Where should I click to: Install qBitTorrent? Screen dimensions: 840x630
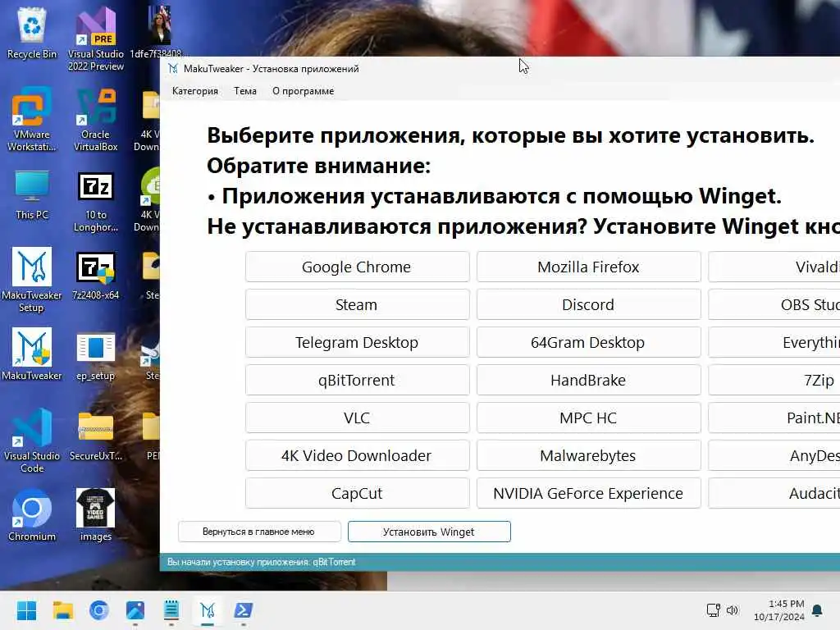point(358,380)
